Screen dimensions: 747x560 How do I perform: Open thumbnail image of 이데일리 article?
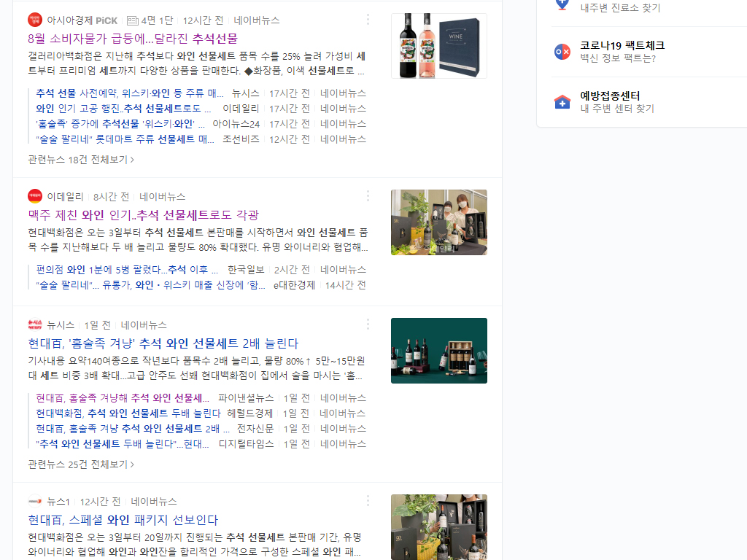point(438,222)
